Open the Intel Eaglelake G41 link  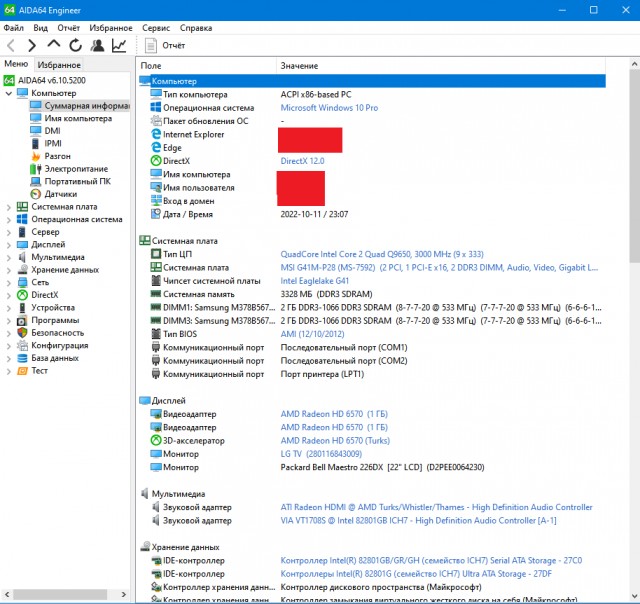[315, 281]
